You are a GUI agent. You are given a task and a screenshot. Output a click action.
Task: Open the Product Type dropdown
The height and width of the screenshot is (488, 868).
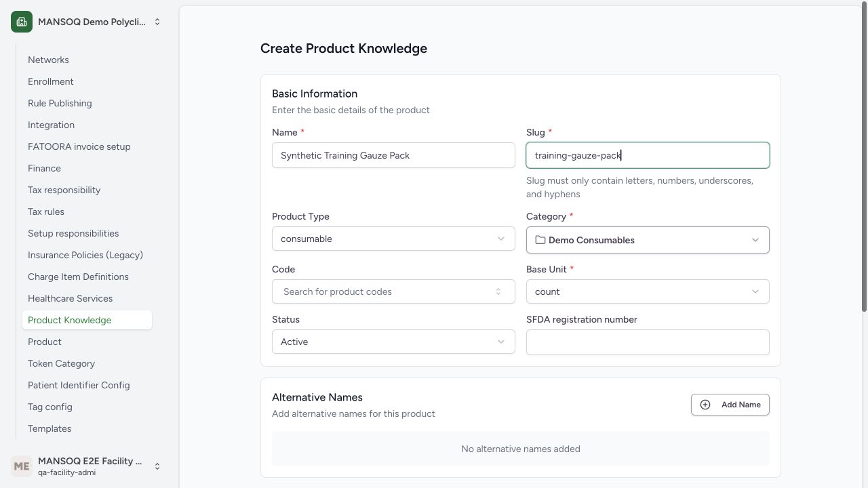pyautogui.click(x=393, y=239)
